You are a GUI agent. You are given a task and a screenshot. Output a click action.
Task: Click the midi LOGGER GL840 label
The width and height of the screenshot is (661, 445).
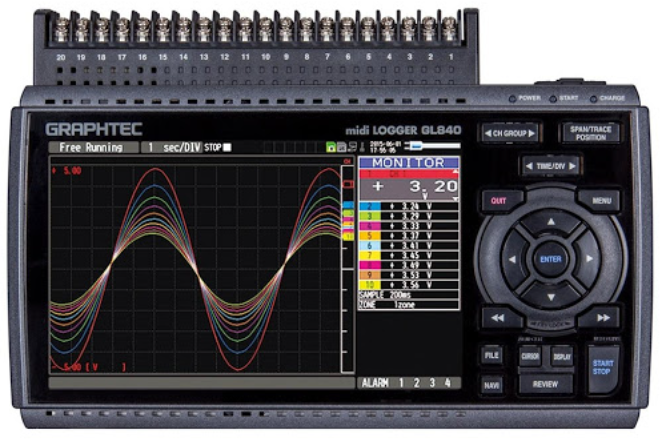point(403,130)
